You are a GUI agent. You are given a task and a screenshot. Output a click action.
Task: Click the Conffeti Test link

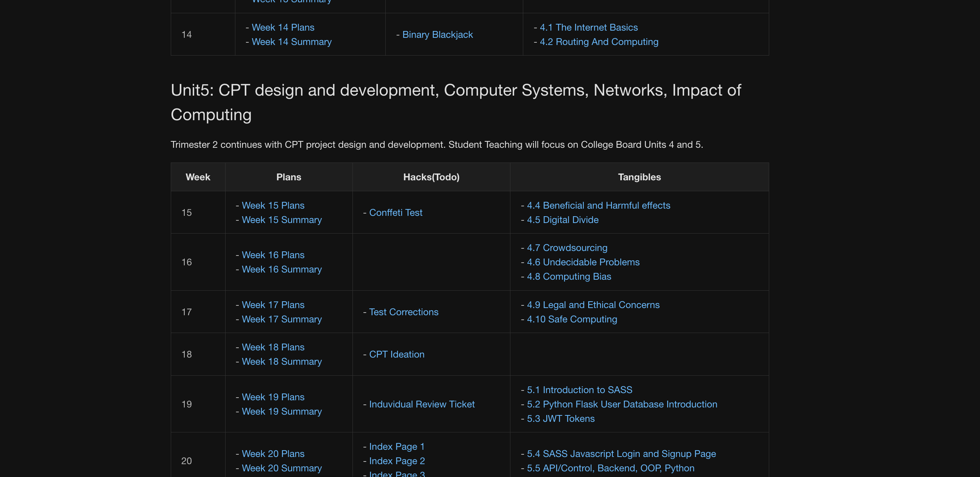[395, 213]
